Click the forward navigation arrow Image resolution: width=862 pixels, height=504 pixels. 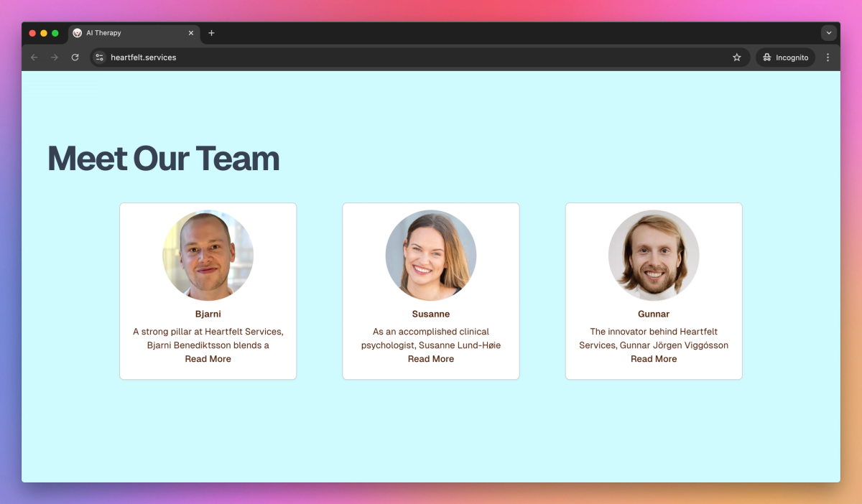54,57
